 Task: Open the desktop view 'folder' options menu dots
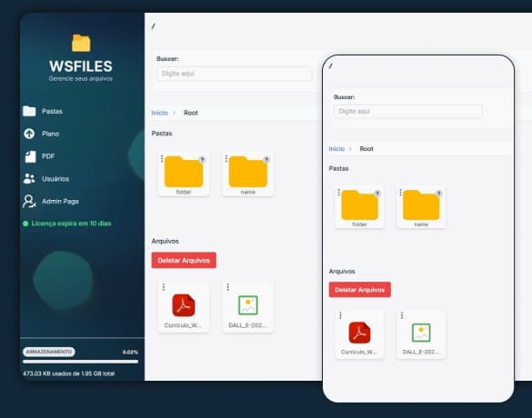(x=162, y=158)
